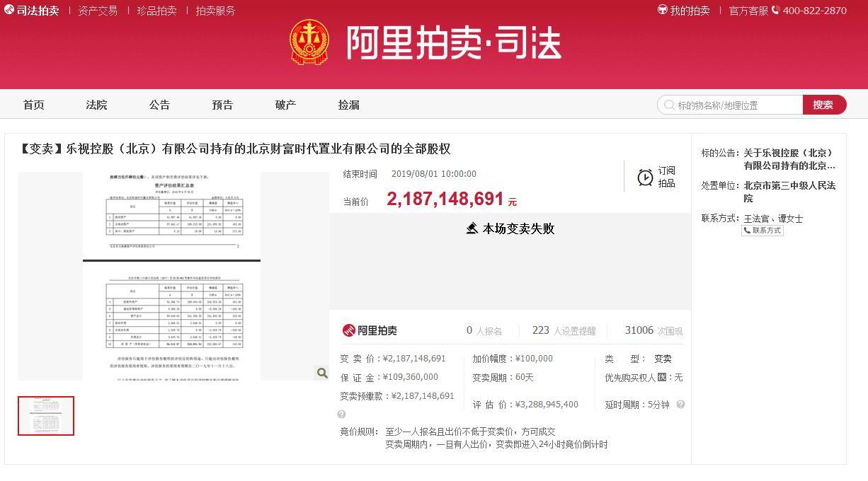The image size is (868, 481).
Task: Open the 标的公告 announcement link
Action: coord(789,159)
